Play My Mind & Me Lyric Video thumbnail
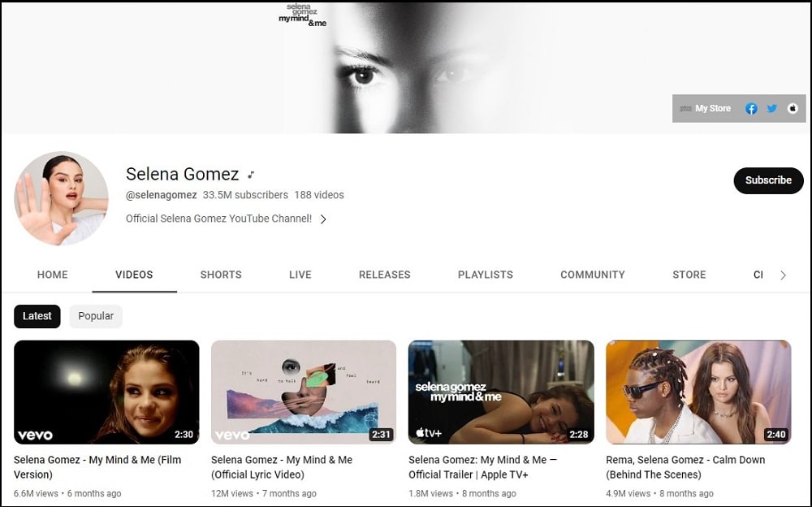 click(x=304, y=392)
